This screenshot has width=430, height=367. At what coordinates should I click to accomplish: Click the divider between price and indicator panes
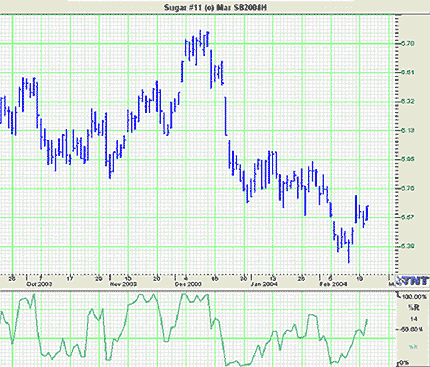215,289
